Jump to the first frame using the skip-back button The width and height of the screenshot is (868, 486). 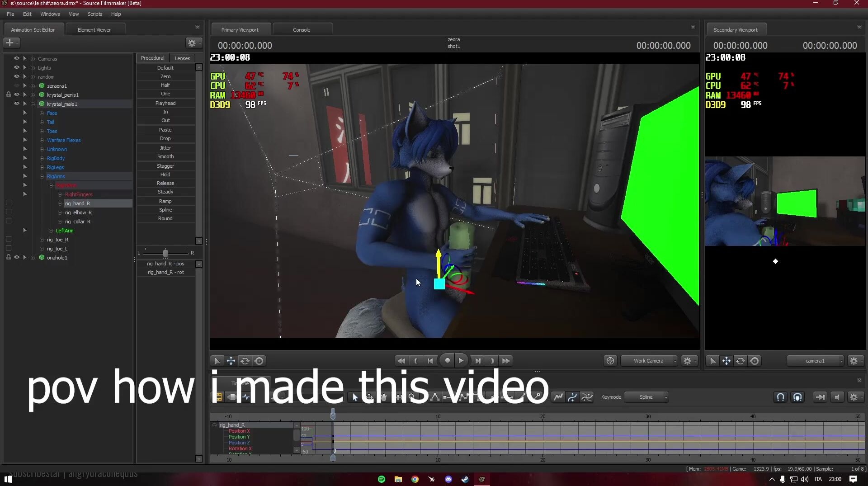[x=401, y=361]
